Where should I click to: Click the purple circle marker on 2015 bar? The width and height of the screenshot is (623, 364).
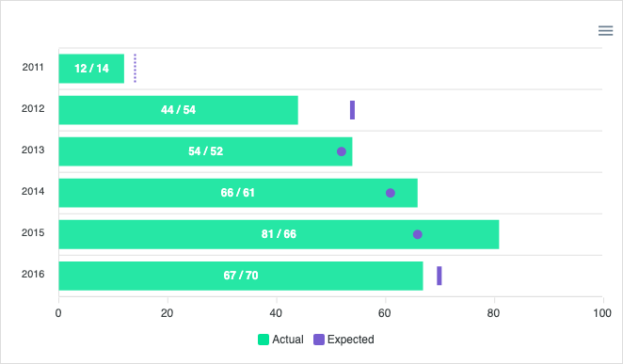tap(418, 234)
